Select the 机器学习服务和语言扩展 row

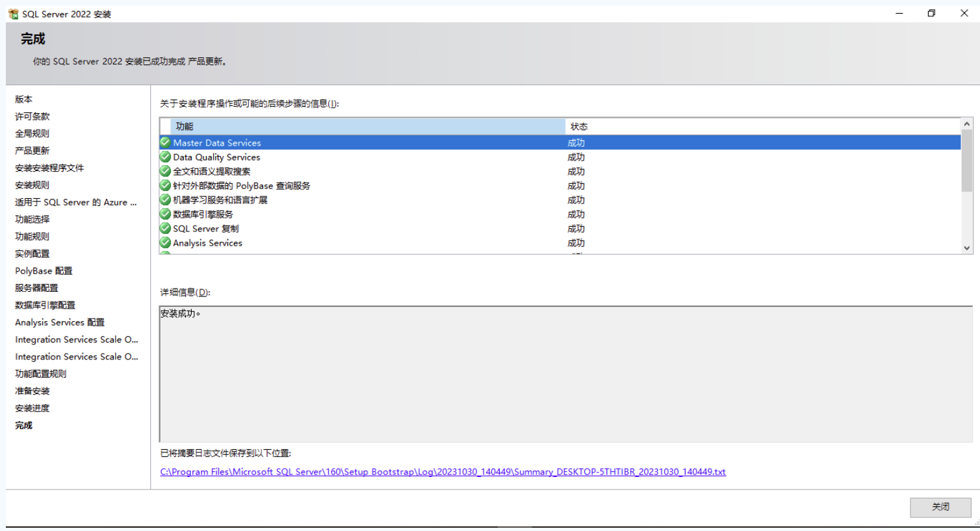[560, 200]
